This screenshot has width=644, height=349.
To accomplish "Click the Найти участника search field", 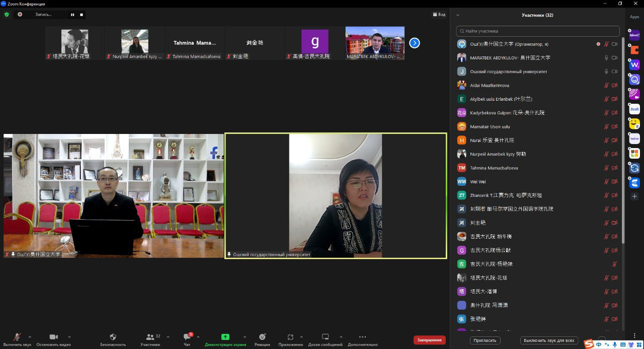I will (537, 31).
